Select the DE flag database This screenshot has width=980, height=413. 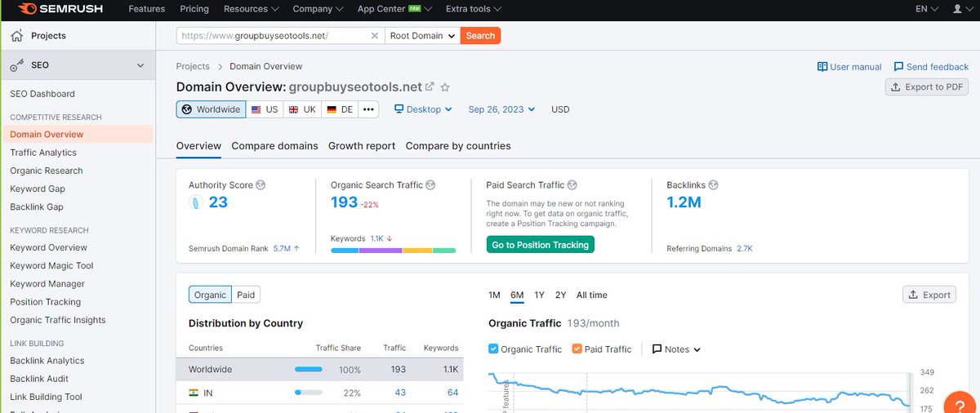coord(340,109)
